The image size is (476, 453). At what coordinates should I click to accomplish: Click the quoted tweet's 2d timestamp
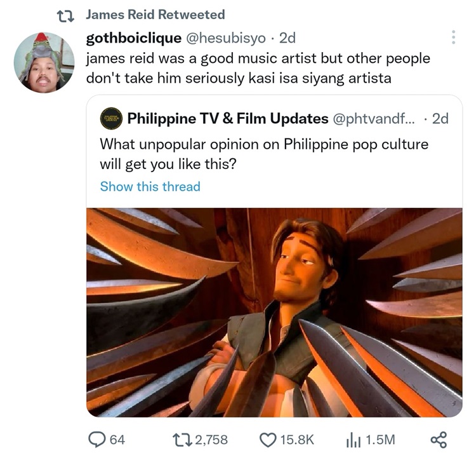pyautogui.click(x=440, y=118)
